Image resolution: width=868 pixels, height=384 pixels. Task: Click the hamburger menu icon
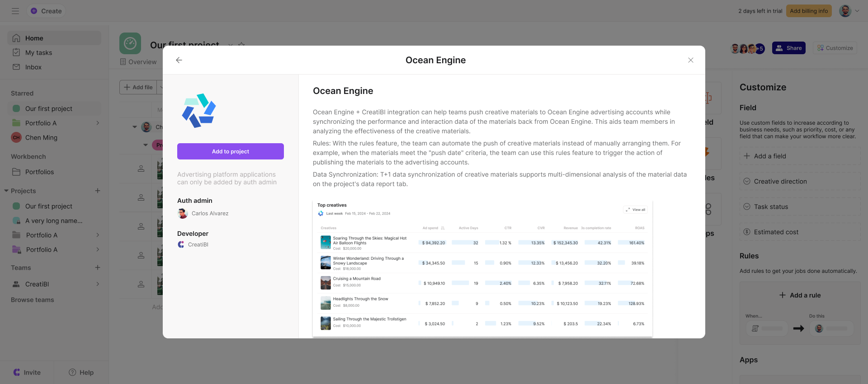point(15,11)
